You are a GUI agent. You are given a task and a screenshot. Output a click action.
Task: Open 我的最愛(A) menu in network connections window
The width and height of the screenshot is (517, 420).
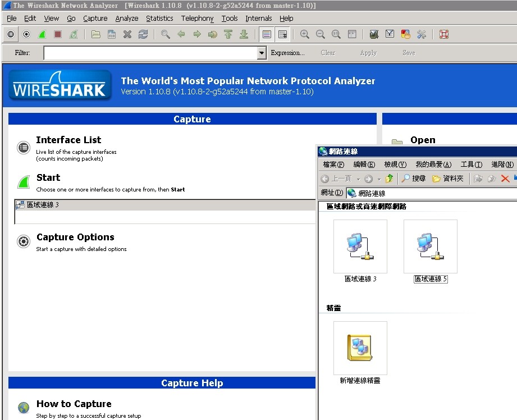(x=433, y=165)
